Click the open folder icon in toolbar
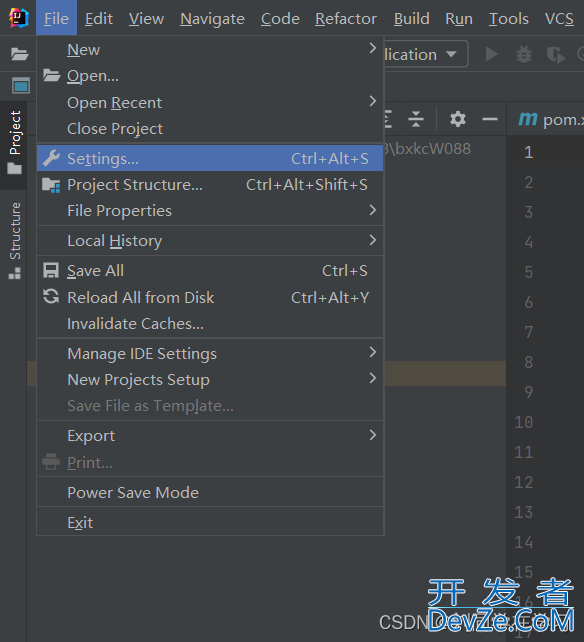This screenshot has width=584, height=642. [19, 54]
